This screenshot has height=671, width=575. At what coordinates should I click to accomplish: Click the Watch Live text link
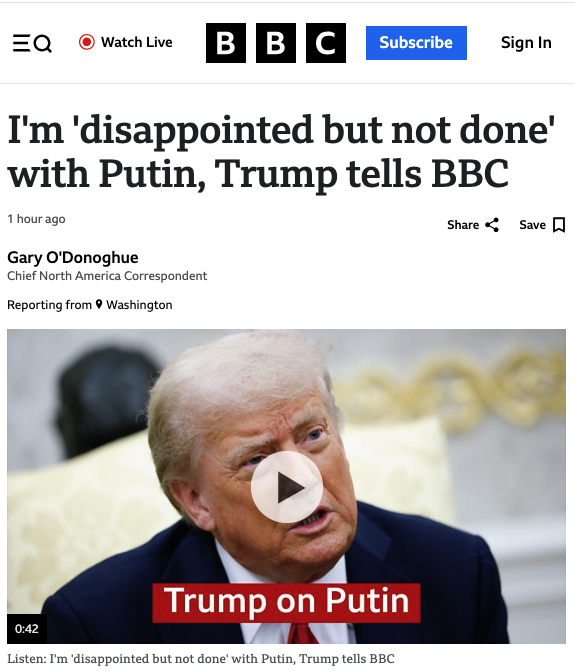point(136,42)
